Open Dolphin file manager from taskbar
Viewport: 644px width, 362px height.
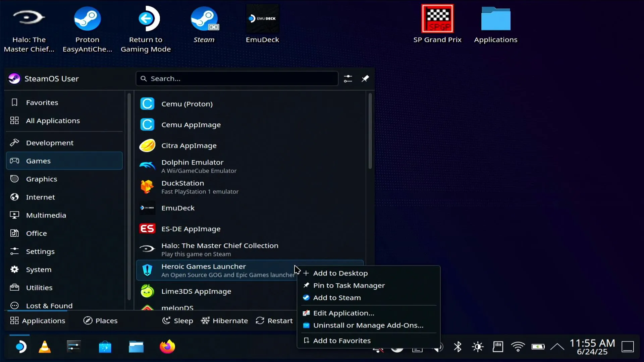(x=136, y=347)
